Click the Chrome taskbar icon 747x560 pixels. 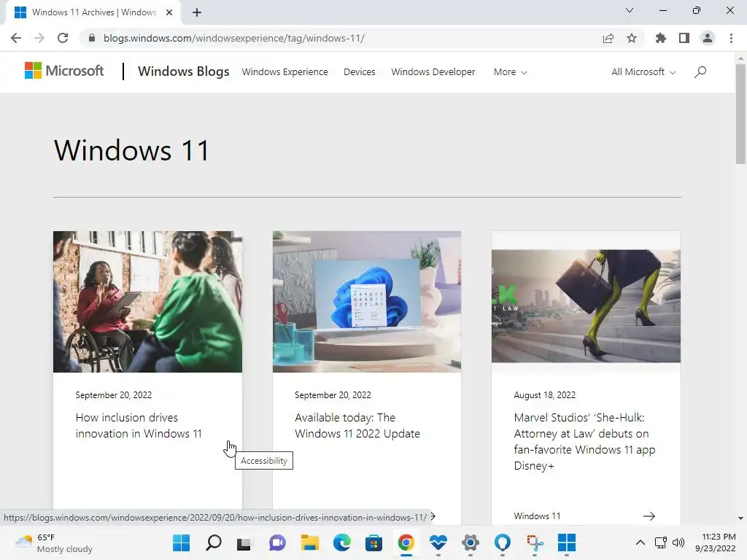point(406,542)
